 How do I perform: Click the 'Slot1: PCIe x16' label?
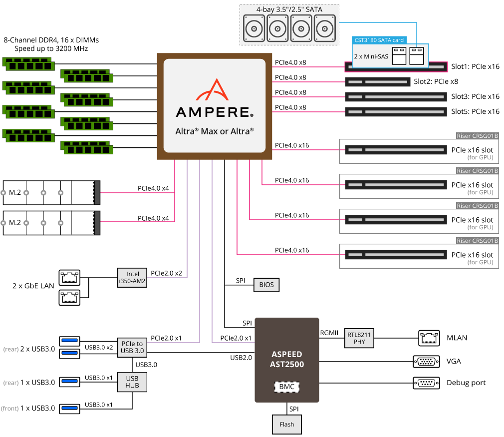point(475,66)
